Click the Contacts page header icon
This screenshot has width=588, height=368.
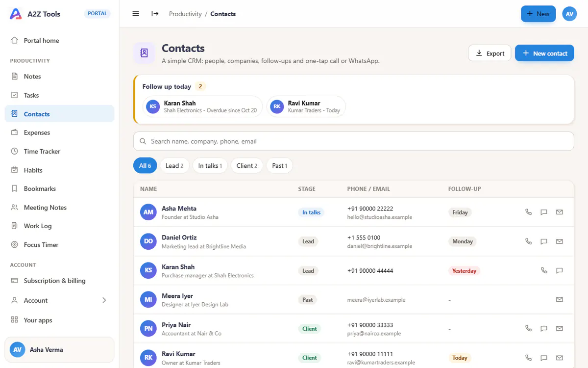tap(144, 53)
